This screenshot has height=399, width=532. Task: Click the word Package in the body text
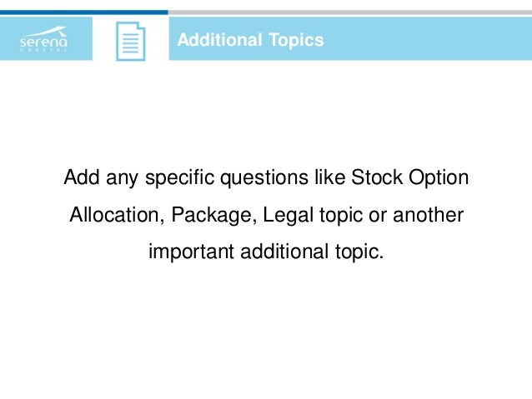click(x=213, y=215)
